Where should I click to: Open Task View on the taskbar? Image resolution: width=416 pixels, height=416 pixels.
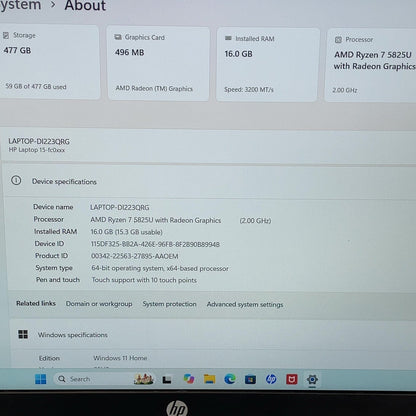coord(167,379)
